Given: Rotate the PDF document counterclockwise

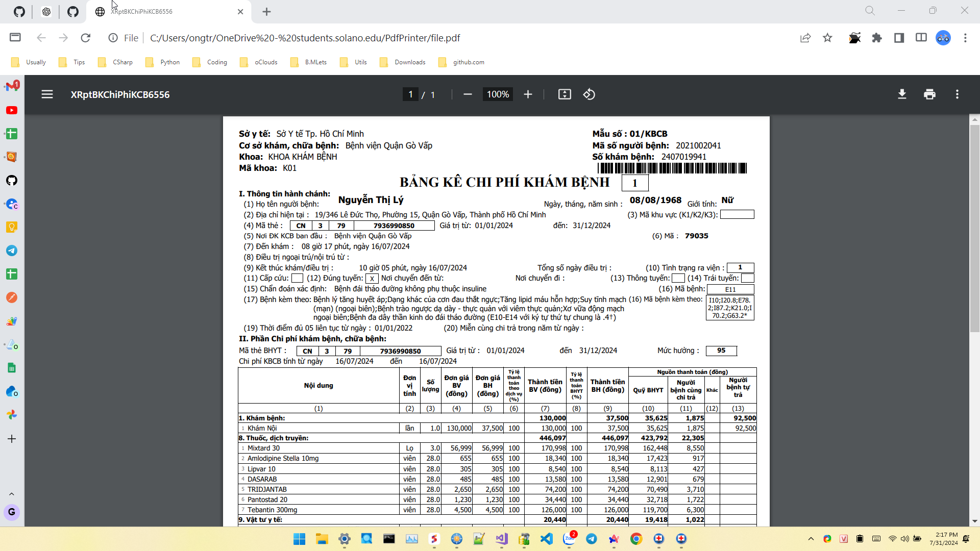Looking at the screenshot, I should [x=589, y=94].
